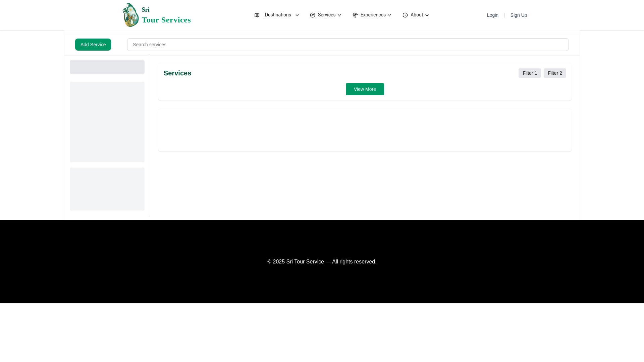The width and height of the screenshot is (644, 362).
Task: Expand the About dropdown chevron
Action: click(427, 15)
